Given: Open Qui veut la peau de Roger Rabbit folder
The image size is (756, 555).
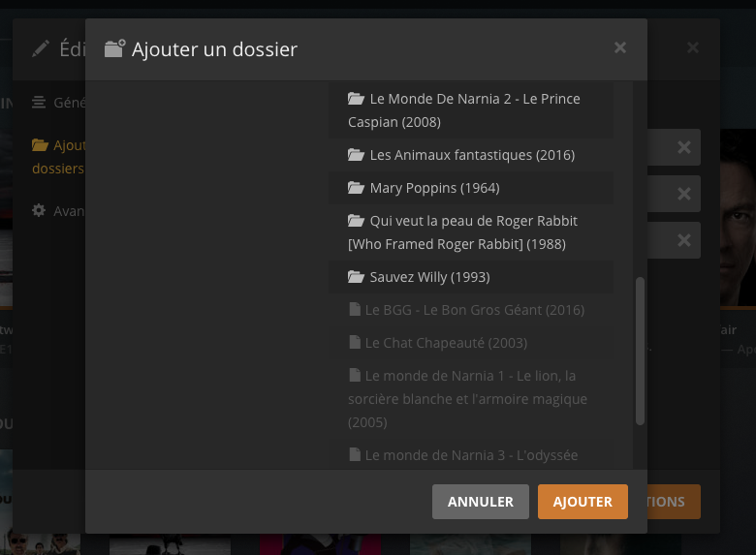Looking at the screenshot, I should [471, 232].
